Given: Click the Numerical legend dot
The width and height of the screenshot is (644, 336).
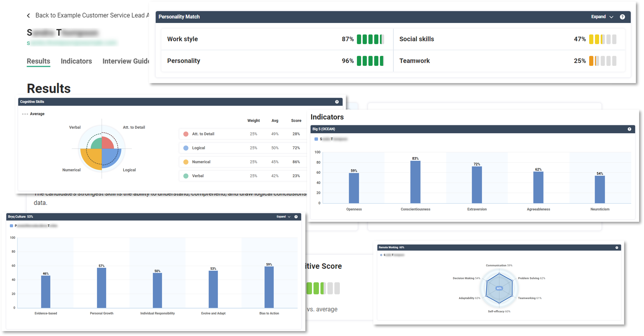Looking at the screenshot, I should 186,162.
